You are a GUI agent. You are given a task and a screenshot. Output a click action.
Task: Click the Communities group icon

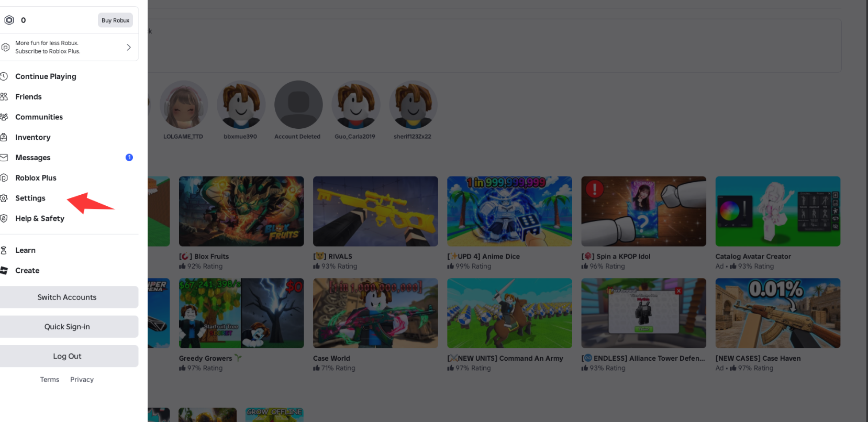tap(4, 117)
